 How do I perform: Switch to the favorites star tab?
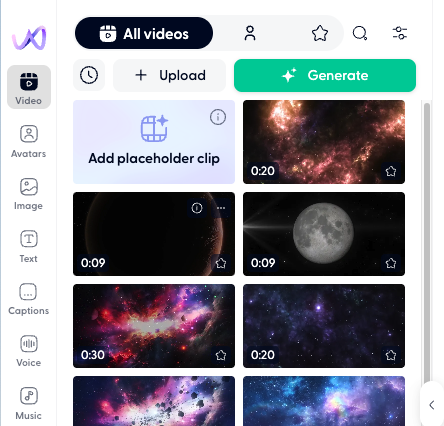(320, 33)
